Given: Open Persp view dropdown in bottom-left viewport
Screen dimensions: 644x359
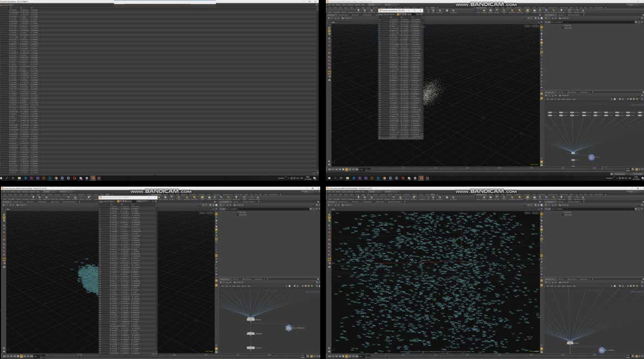Looking at the screenshot, I should click(x=203, y=213).
